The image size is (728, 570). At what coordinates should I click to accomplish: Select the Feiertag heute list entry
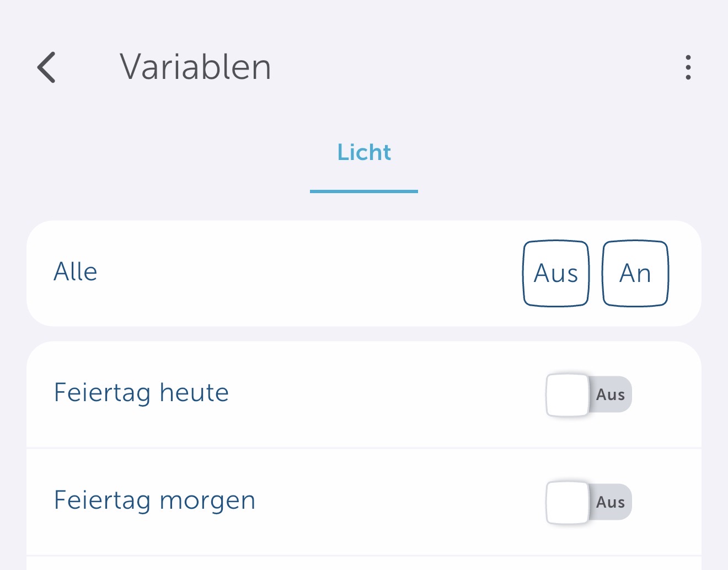click(141, 392)
